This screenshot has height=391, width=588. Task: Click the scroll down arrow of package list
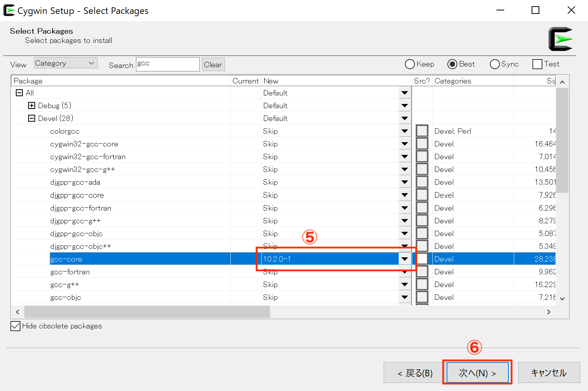click(562, 299)
